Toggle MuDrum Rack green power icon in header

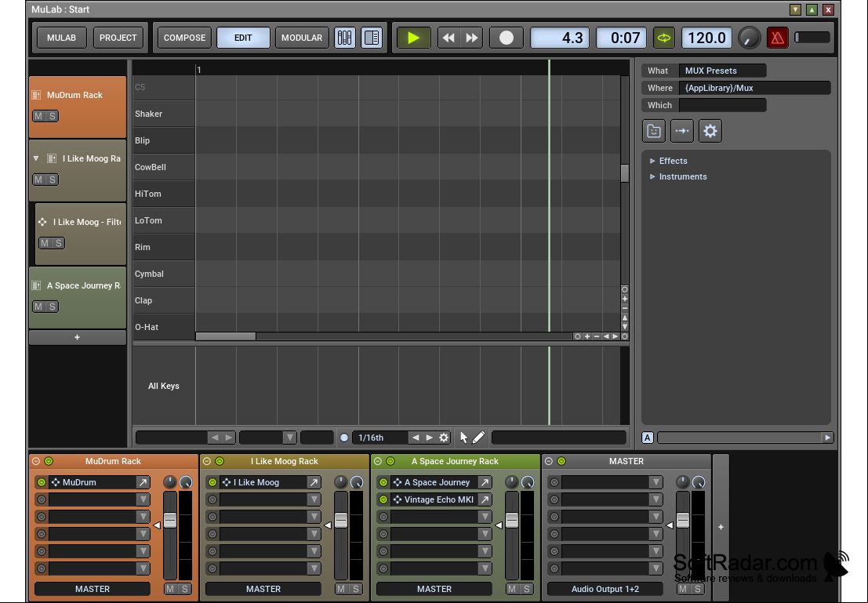pyautogui.click(x=49, y=461)
